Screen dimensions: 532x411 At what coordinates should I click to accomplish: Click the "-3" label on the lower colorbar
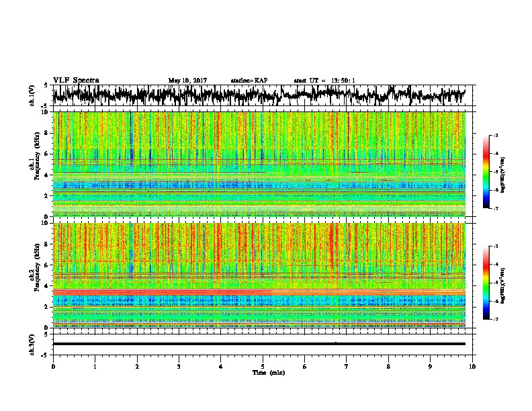tap(496, 246)
